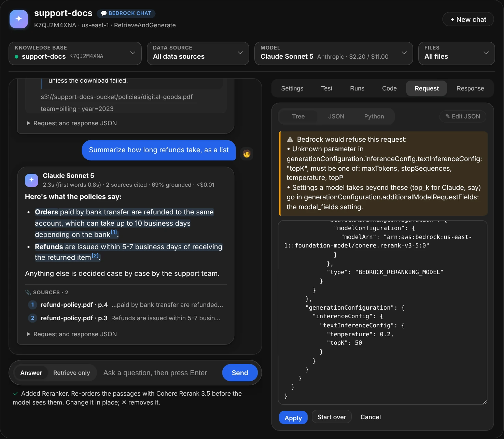
Task: Click the warning triangle in the refusal notice
Action: point(290,139)
